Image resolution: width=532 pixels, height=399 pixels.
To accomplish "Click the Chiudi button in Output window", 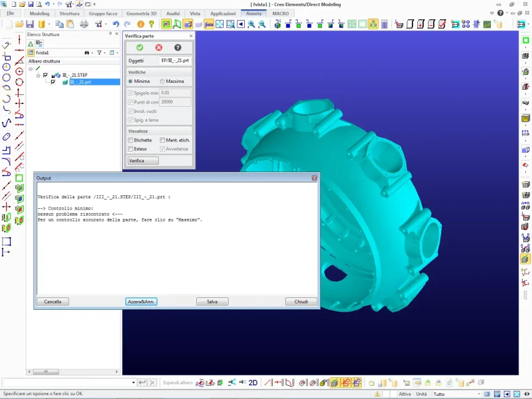I will click(301, 302).
